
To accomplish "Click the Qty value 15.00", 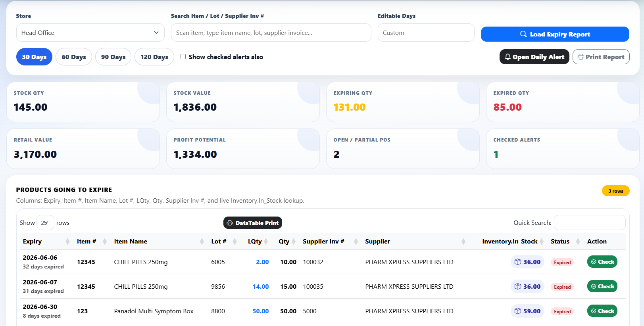I will (x=288, y=287).
